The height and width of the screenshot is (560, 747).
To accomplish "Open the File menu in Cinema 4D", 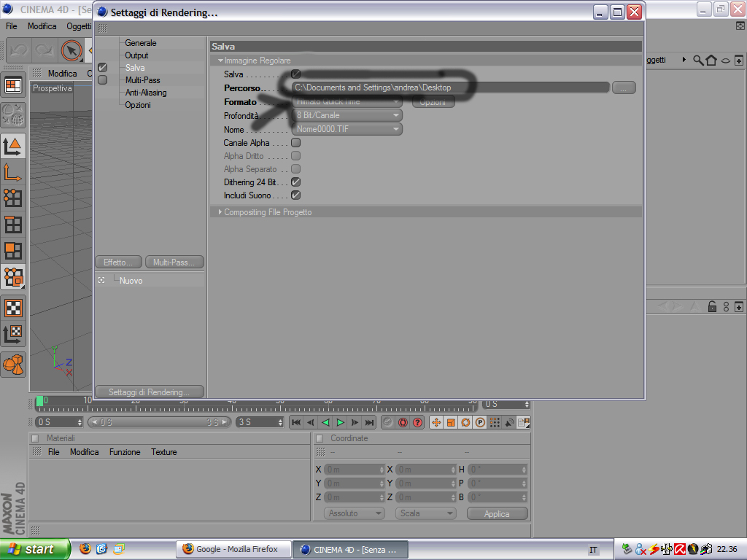I will pyautogui.click(x=12, y=26).
